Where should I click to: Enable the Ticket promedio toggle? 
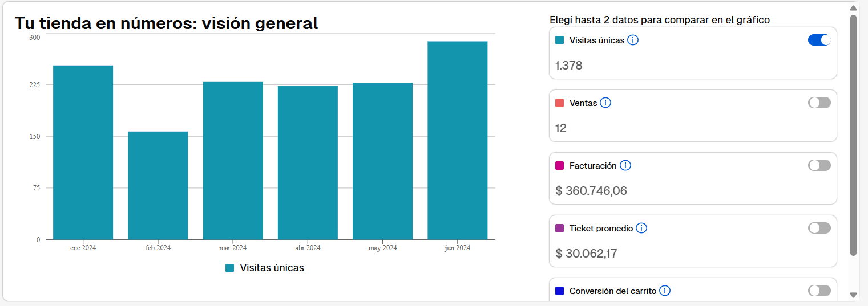(x=819, y=228)
